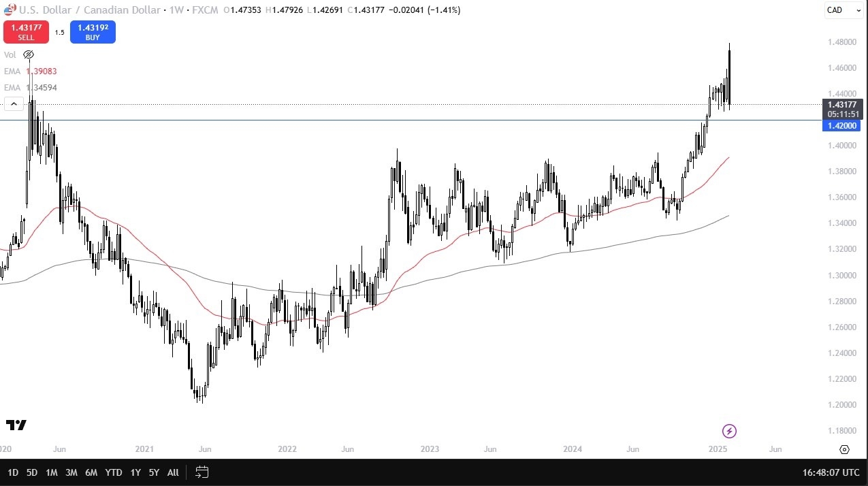Open the chart settings gear icon
Viewport: 868px width, 486px height.
click(x=844, y=449)
